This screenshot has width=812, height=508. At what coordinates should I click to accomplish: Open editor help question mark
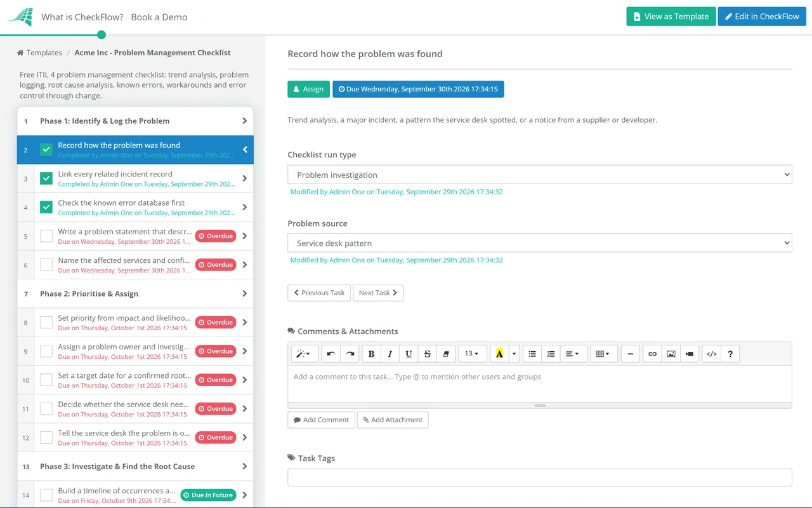coord(730,354)
